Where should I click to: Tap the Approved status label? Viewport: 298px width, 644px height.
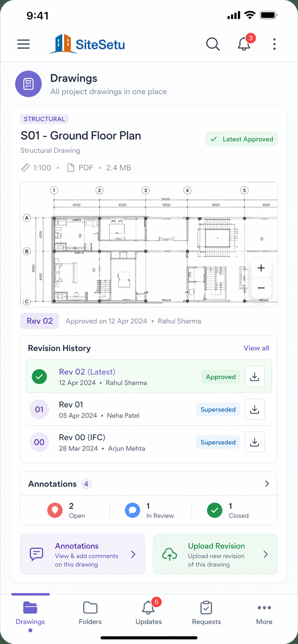pos(220,377)
